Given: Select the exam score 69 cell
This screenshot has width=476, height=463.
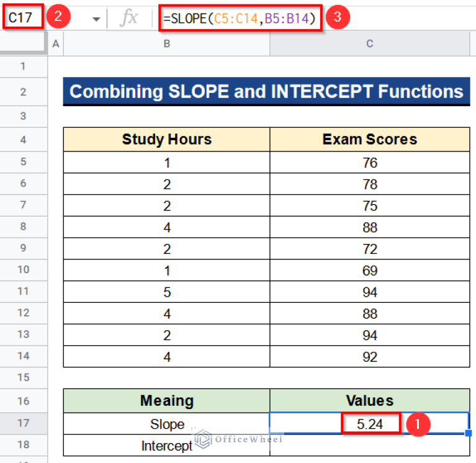Looking at the screenshot, I should click(370, 271).
